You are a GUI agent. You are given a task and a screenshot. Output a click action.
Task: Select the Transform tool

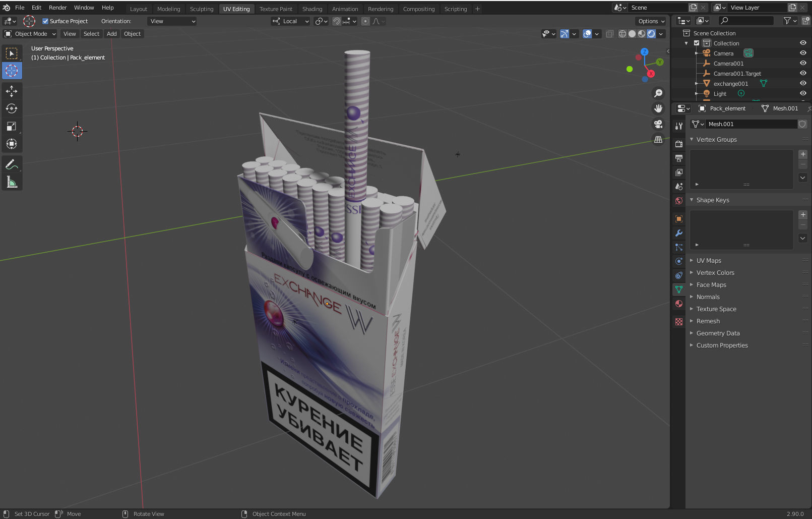pyautogui.click(x=12, y=144)
